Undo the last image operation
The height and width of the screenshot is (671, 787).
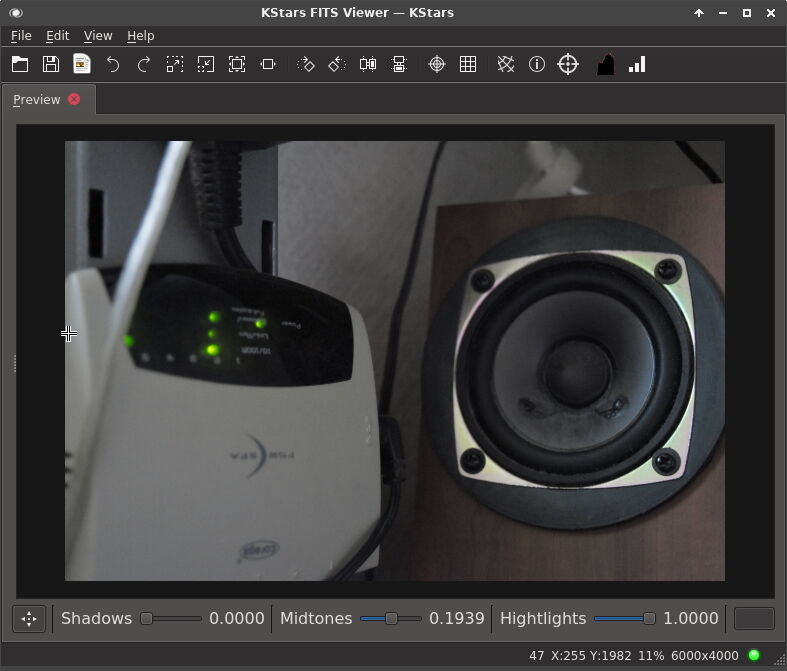click(x=113, y=64)
